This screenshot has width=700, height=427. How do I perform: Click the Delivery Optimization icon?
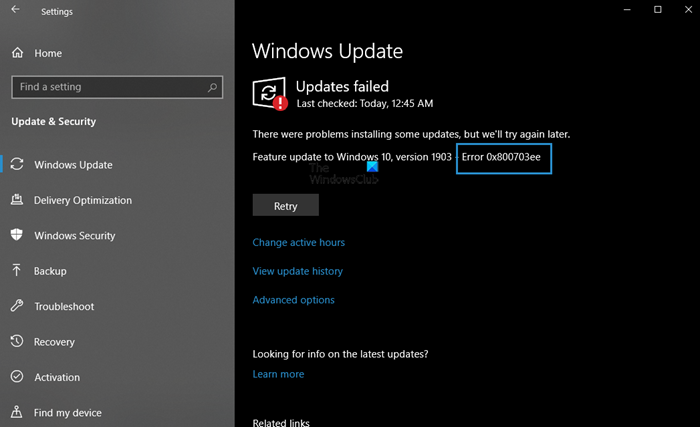point(17,199)
